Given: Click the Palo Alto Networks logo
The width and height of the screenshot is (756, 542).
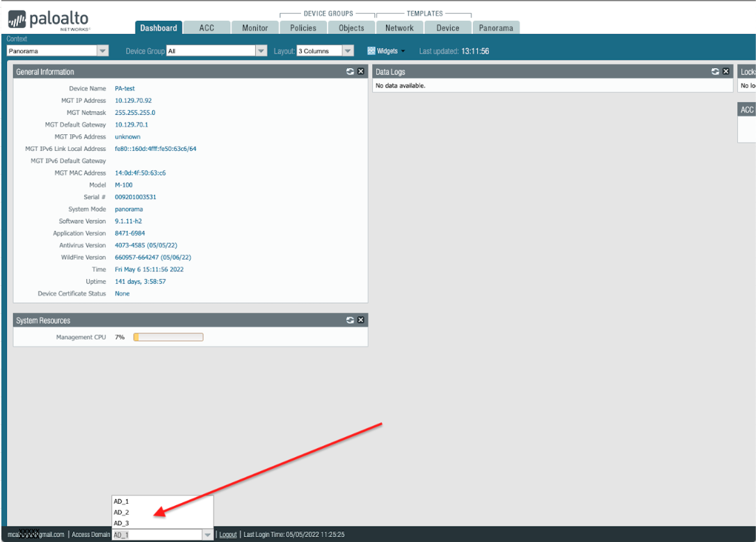Looking at the screenshot, I should point(49,20).
